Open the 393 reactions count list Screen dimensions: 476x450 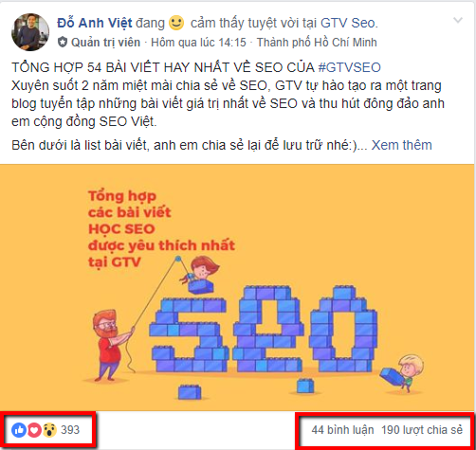click(70, 430)
